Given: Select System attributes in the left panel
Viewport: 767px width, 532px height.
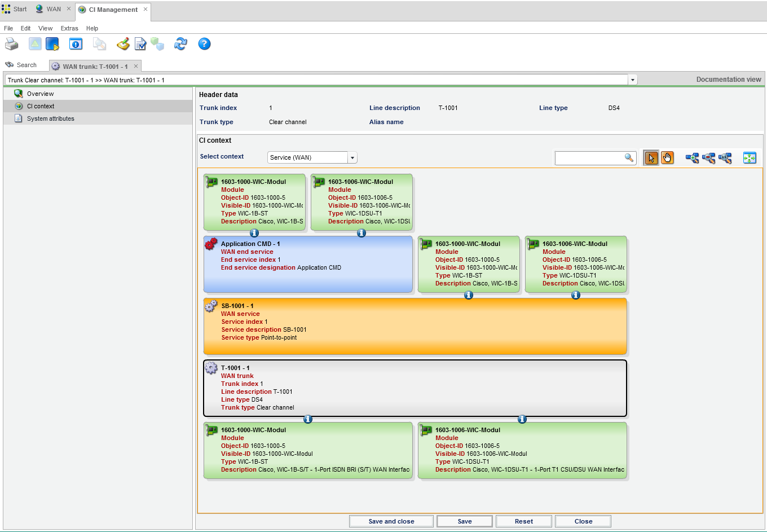Looking at the screenshot, I should [x=50, y=118].
